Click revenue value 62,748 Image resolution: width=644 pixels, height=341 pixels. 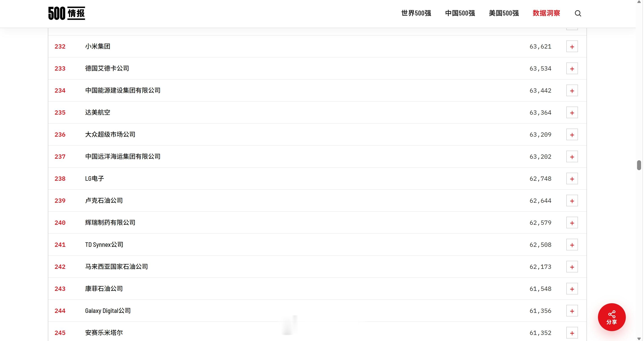tap(540, 179)
